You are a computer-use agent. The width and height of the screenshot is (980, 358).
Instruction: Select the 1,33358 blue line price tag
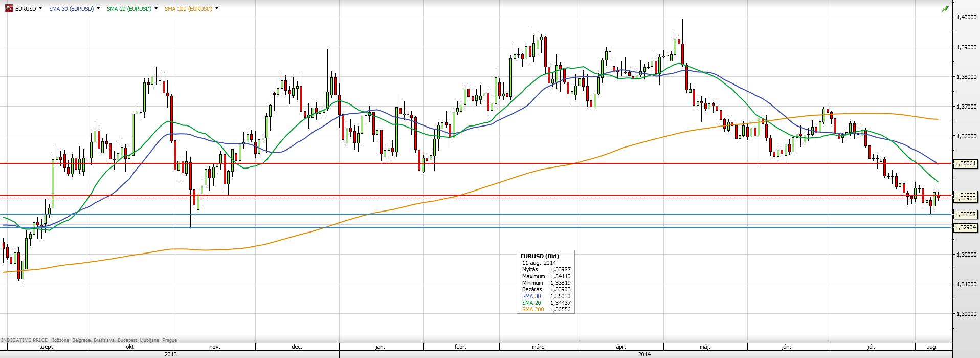[965, 215]
